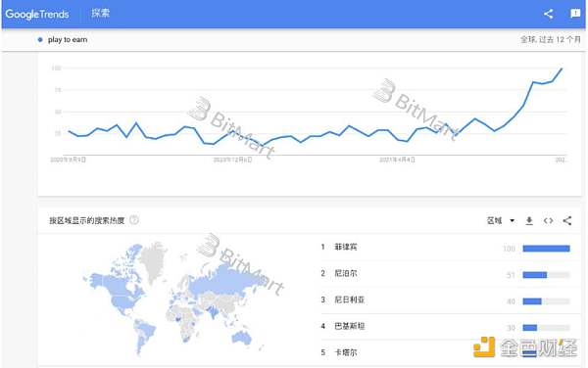Click Russia on the world map
The width and height of the screenshot is (588, 368).
click(x=225, y=282)
